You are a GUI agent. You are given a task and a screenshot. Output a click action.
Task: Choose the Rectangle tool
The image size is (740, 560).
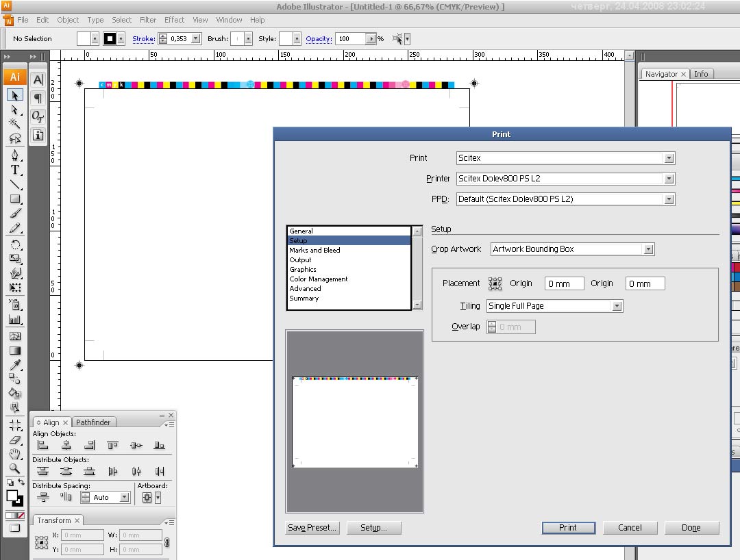pyautogui.click(x=15, y=199)
